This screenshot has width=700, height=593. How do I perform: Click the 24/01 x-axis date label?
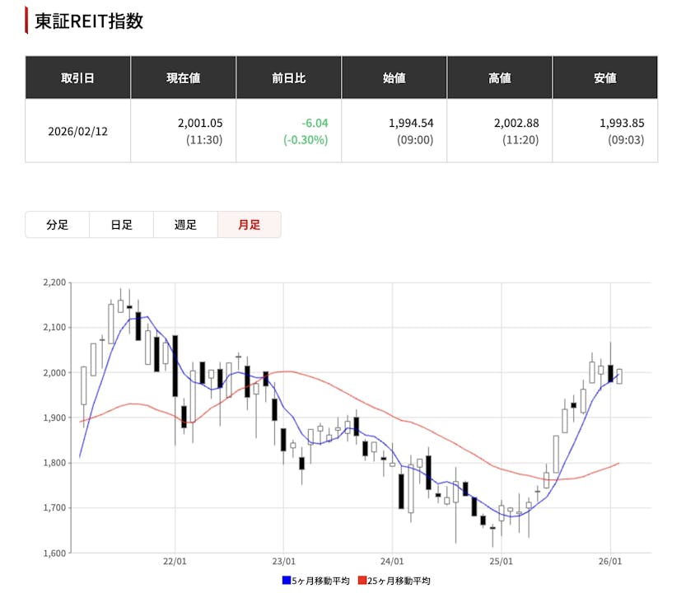pyautogui.click(x=393, y=562)
